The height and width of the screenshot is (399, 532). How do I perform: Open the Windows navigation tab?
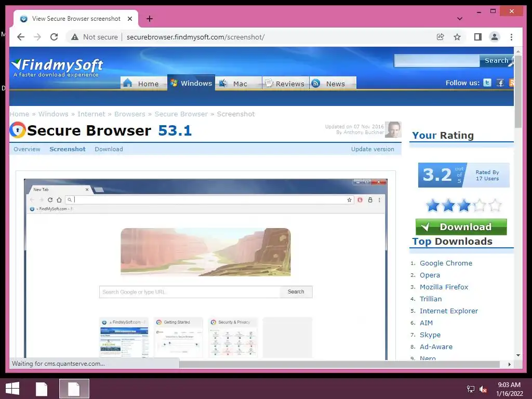pyautogui.click(x=191, y=83)
